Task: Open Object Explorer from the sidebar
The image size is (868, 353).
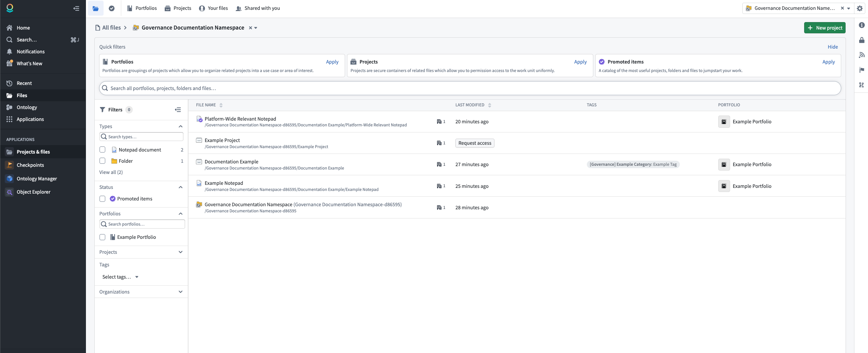Action: 34,192
